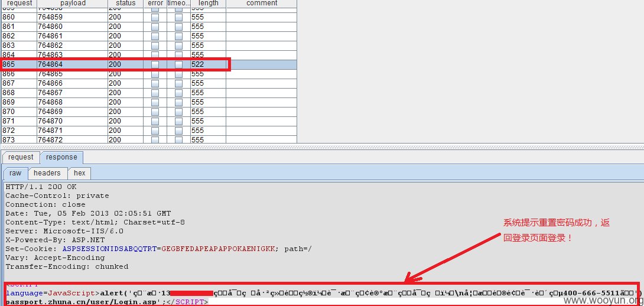Image resolution: width=644 pixels, height=306 pixels.
Task: Place cursor on the Connection: close line
Action: (x=45, y=204)
